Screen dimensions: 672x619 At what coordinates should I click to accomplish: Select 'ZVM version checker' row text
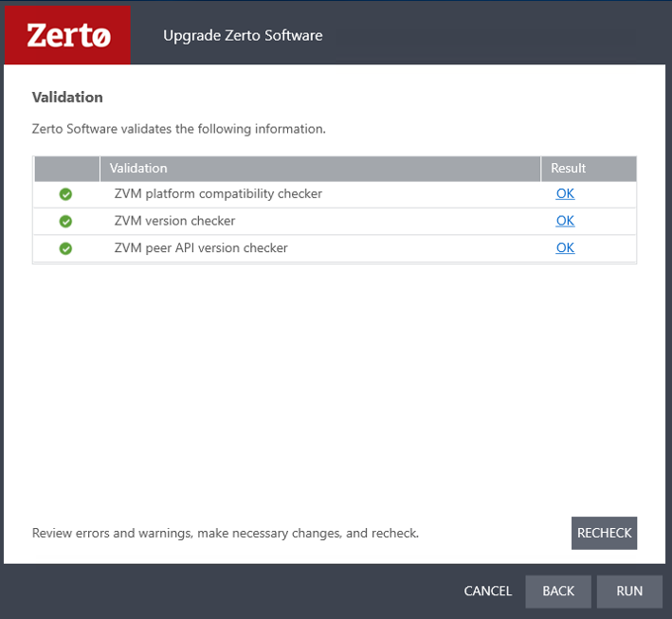pyautogui.click(x=174, y=221)
